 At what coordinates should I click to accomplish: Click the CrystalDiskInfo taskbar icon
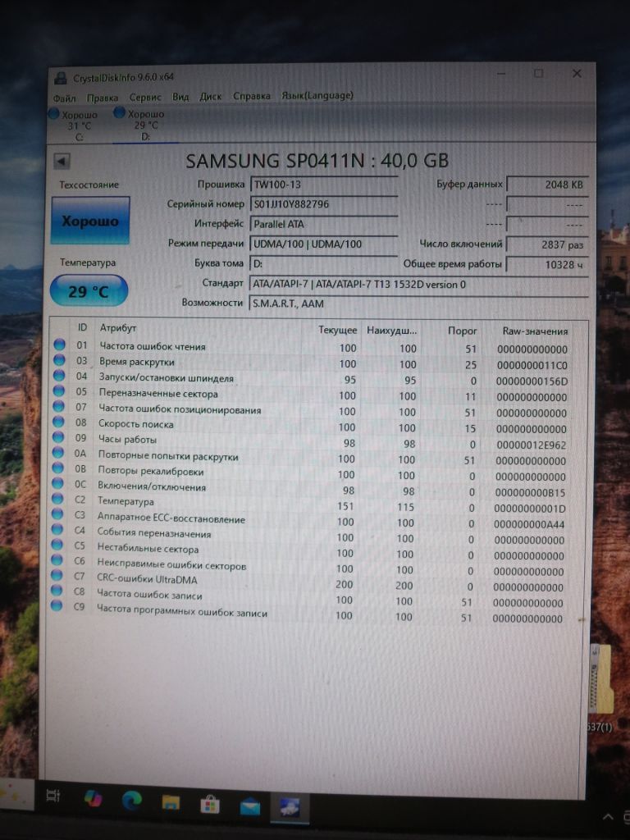point(290,807)
